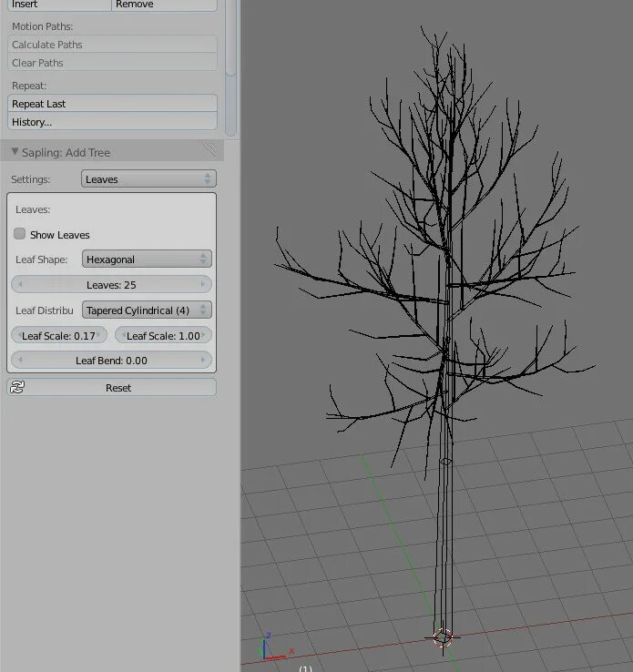Open Leaf Shape dropdown showing Hexagonal

point(147,259)
